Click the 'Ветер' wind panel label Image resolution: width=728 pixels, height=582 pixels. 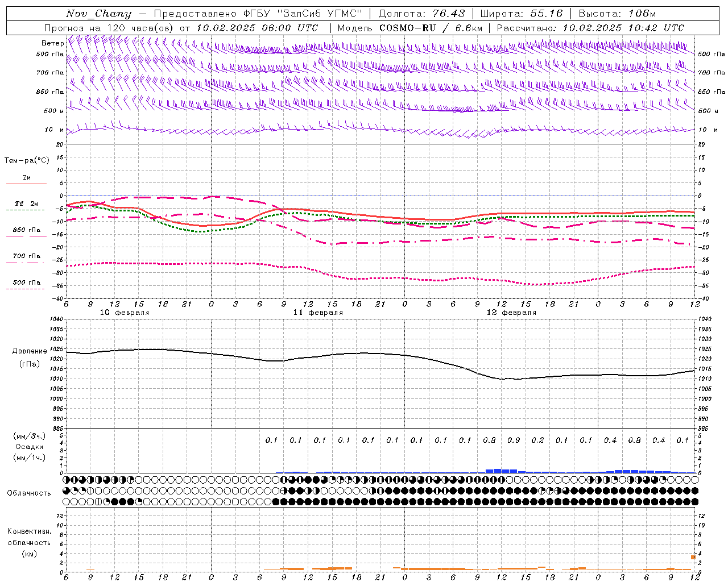tap(52, 43)
